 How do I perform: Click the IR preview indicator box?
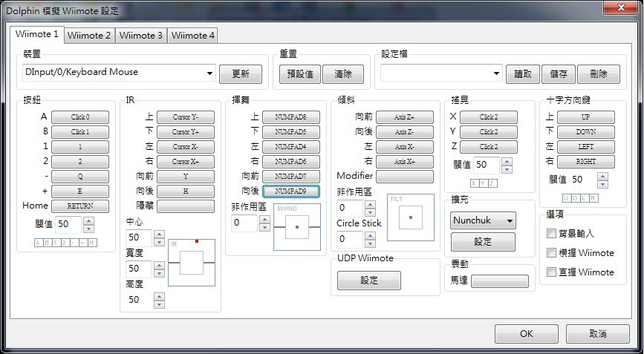[x=192, y=263]
